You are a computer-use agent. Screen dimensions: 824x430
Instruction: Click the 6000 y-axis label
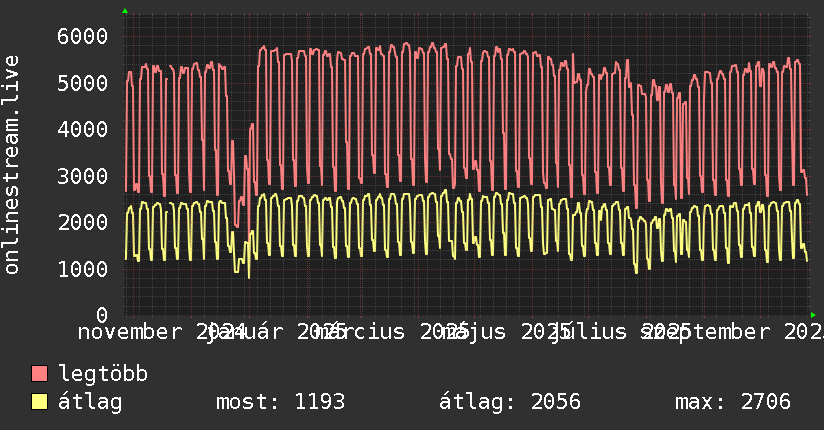click(83, 36)
